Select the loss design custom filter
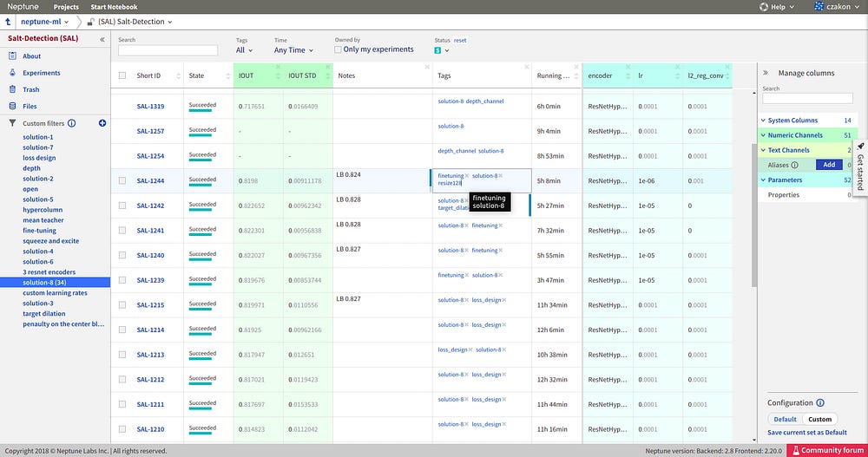Viewport: 868px width, 457px height. (x=39, y=158)
